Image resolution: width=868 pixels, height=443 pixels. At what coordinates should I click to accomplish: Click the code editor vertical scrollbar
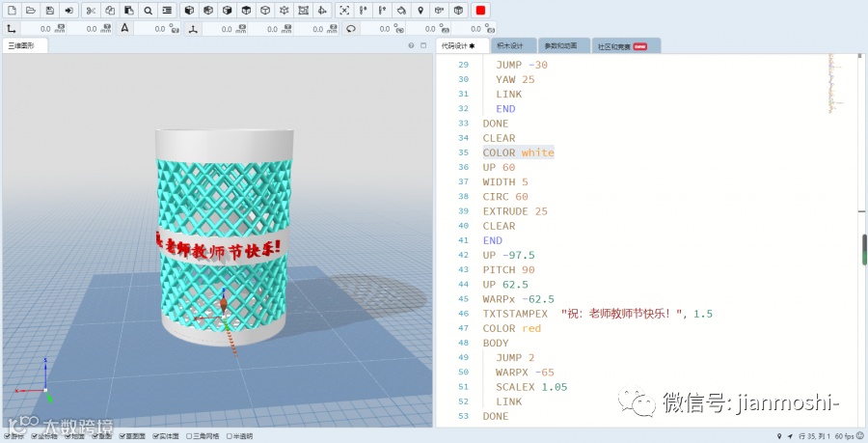[863, 248]
